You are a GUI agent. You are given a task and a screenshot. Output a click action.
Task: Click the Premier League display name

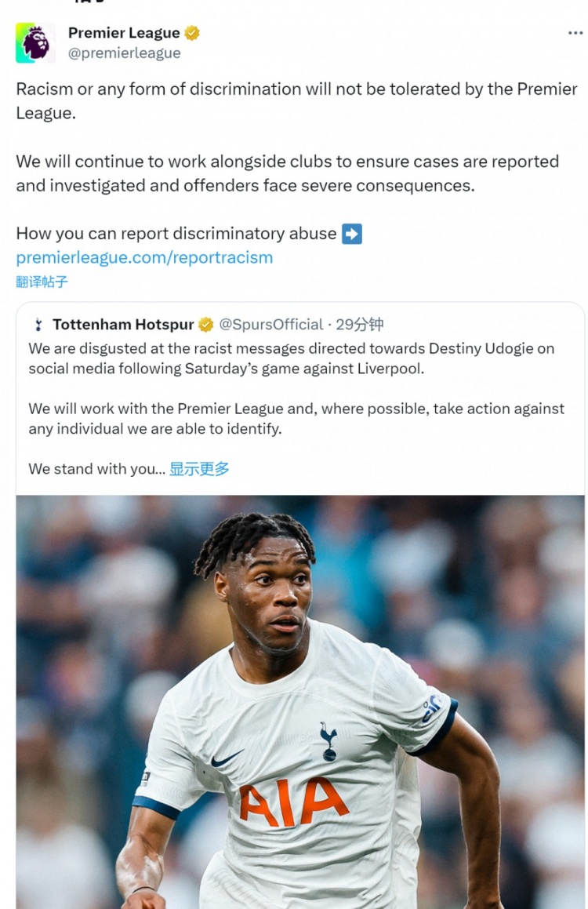123,33
